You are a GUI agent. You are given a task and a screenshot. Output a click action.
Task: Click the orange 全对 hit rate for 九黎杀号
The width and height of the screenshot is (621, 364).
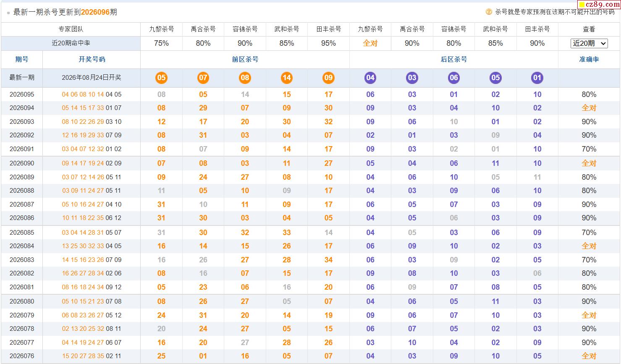pos(370,43)
